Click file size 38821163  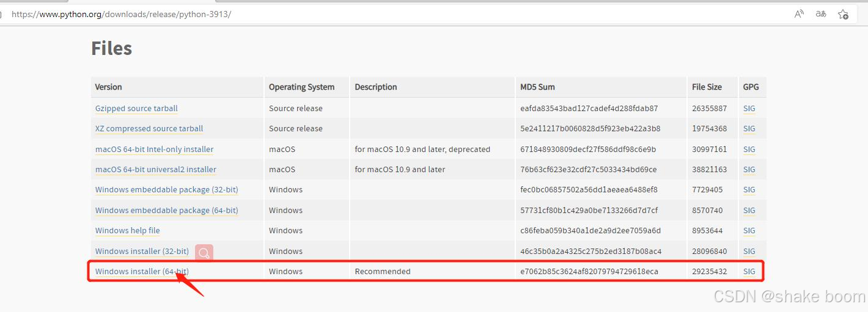pos(709,170)
